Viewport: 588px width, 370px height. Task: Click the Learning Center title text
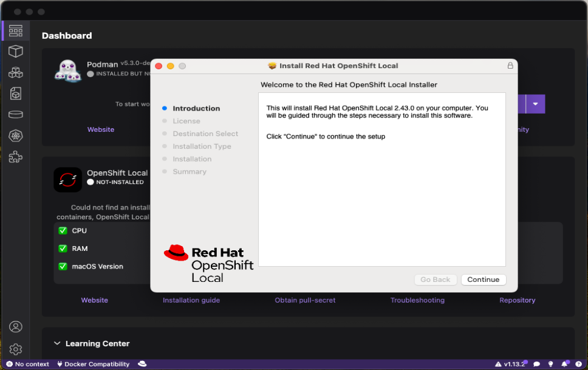pyautogui.click(x=98, y=343)
